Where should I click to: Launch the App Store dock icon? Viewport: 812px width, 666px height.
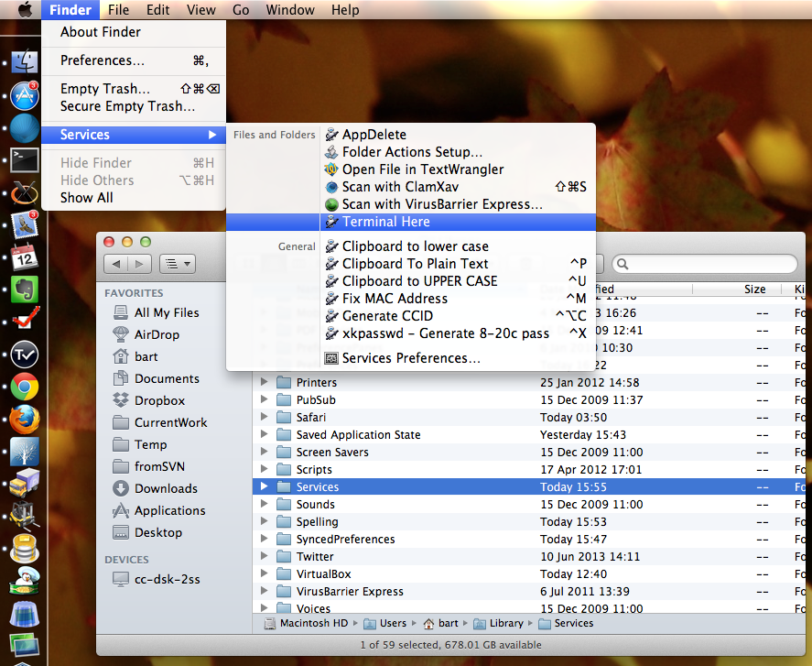click(x=24, y=96)
